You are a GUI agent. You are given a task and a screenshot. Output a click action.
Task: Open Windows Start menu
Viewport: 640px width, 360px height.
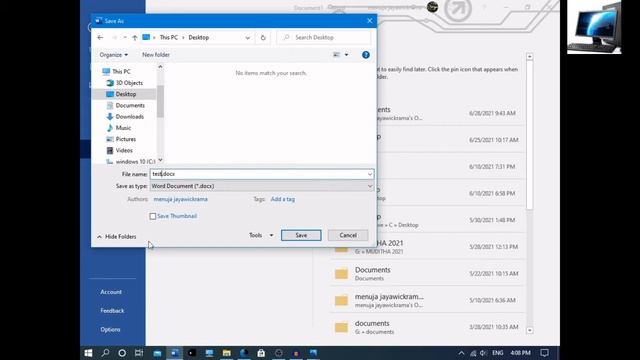point(88,353)
